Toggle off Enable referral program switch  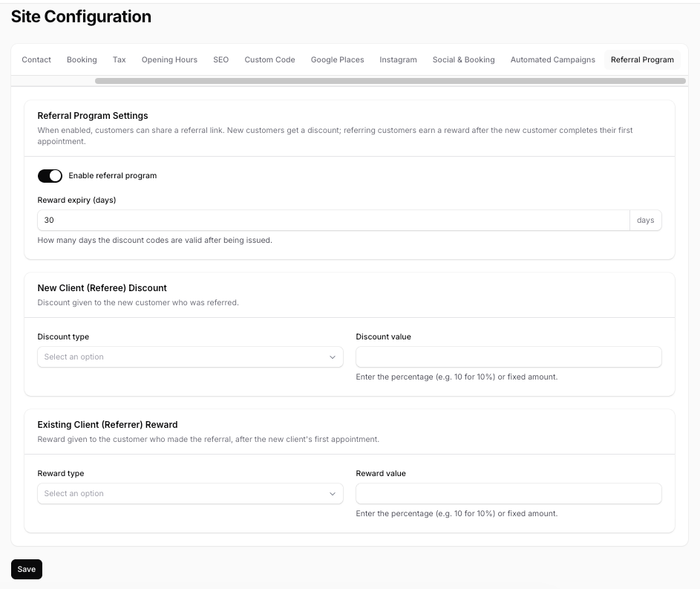tap(50, 175)
